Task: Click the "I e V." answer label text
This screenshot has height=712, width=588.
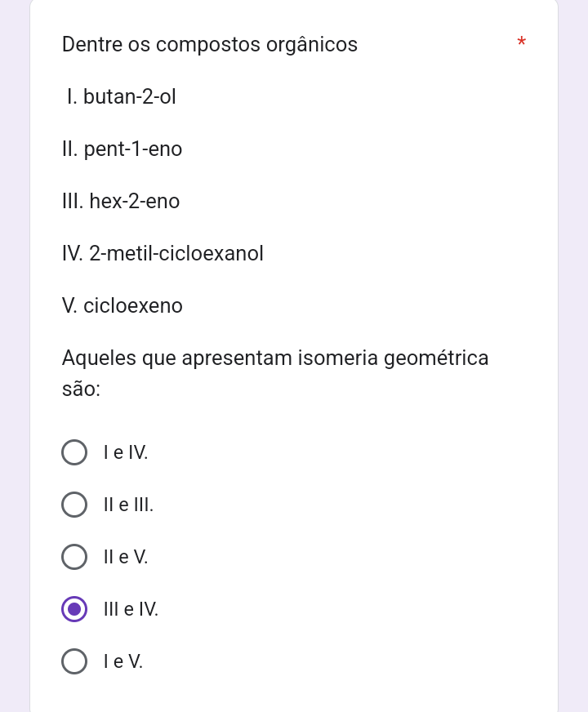Action: 123,661
